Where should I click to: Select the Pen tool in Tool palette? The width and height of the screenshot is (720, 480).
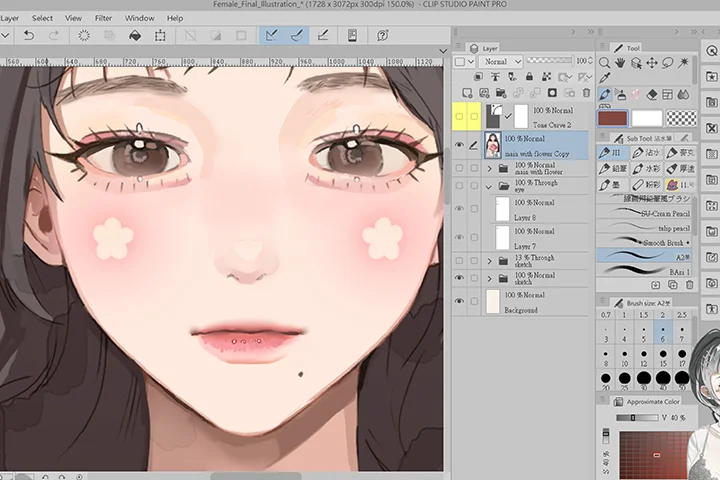(x=605, y=94)
